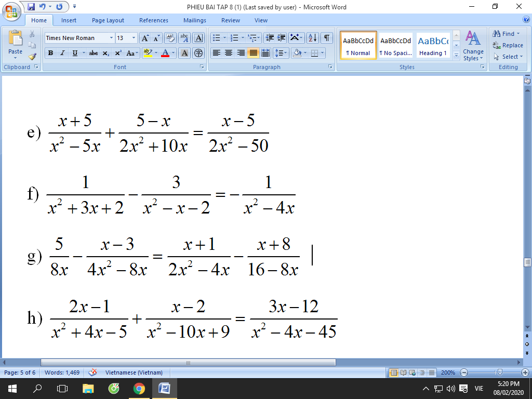
Task: Apply red font color
Action: coord(165,53)
